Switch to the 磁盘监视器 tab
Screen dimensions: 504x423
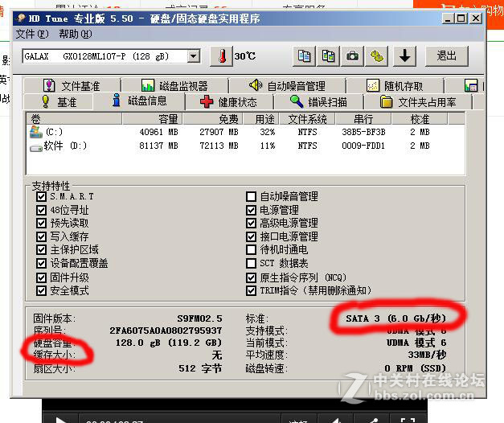(175, 85)
